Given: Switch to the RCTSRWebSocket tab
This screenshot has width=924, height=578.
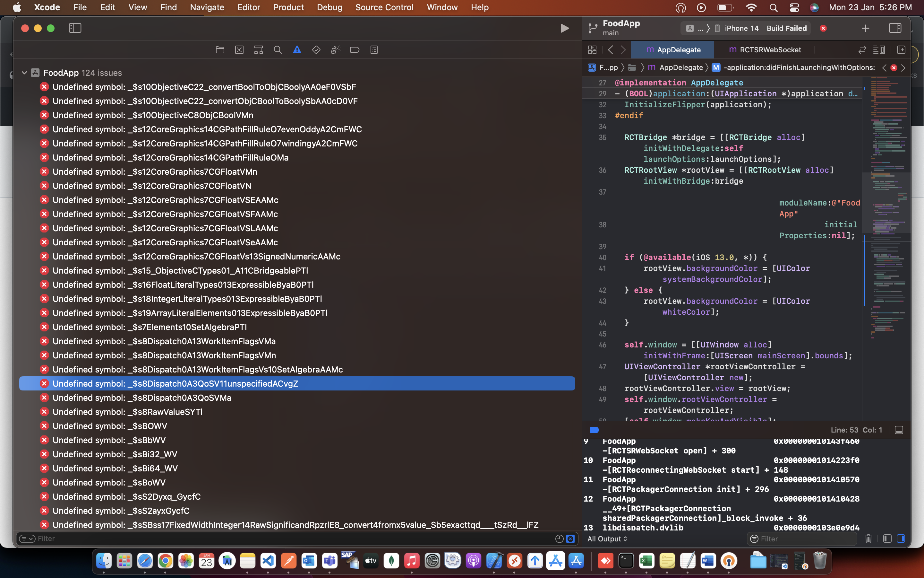Looking at the screenshot, I should [x=765, y=50].
